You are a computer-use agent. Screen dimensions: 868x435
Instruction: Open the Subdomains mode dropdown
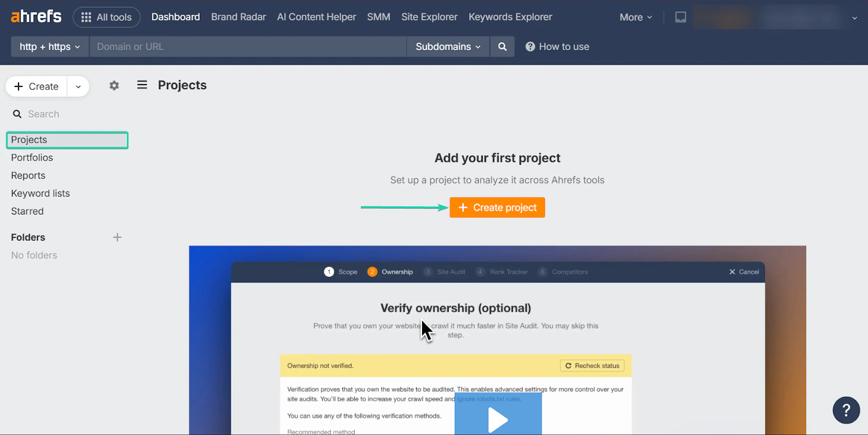[448, 47]
